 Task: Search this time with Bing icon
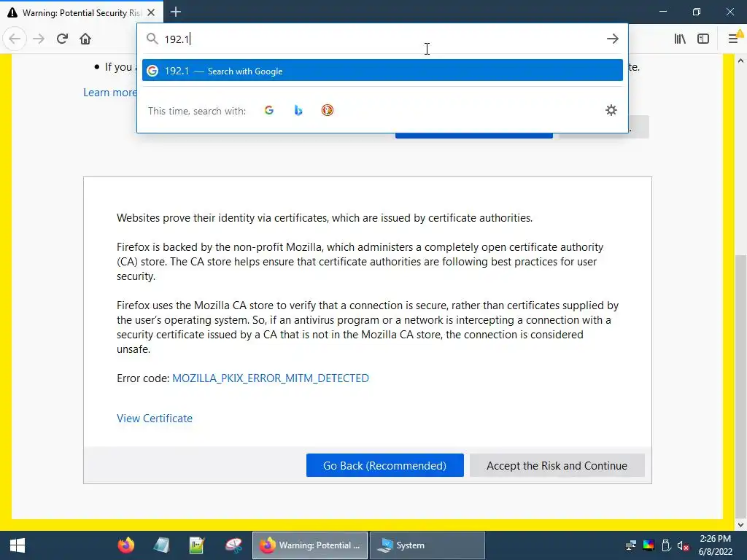[x=298, y=111]
